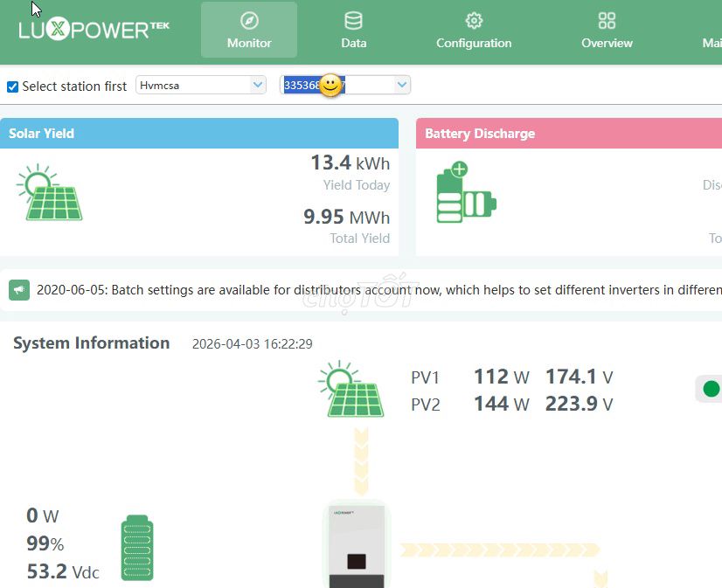Viewport: 722px width, 588px height.
Task: Open the Hvmcsa station dropdown
Action: 257,85
